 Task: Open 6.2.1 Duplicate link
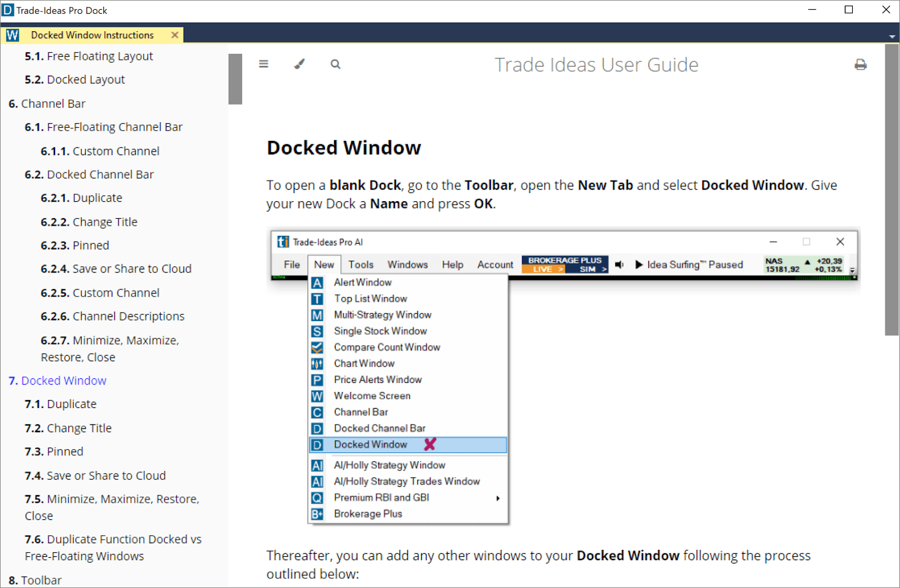tap(81, 198)
